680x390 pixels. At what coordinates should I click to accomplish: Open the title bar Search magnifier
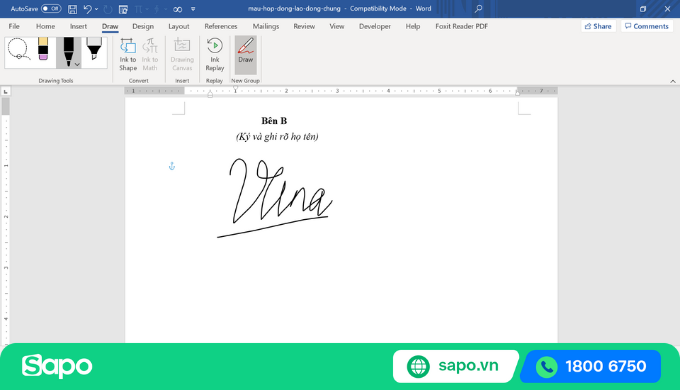pos(478,9)
